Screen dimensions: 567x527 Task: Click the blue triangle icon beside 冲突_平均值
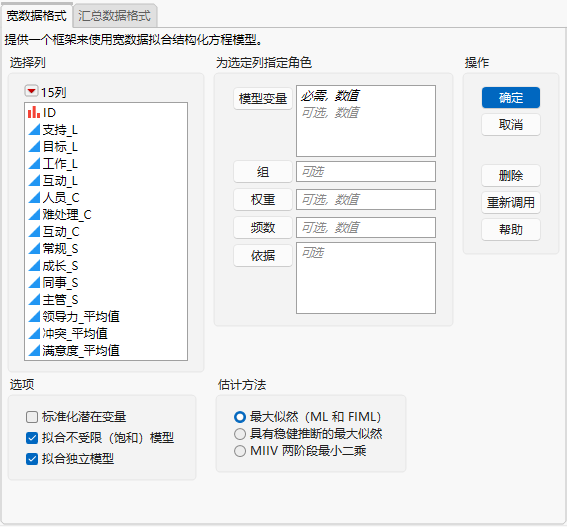tap(34, 333)
